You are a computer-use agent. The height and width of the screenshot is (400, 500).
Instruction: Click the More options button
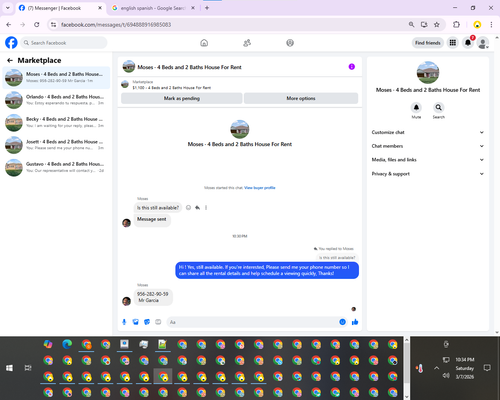pos(301,98)
